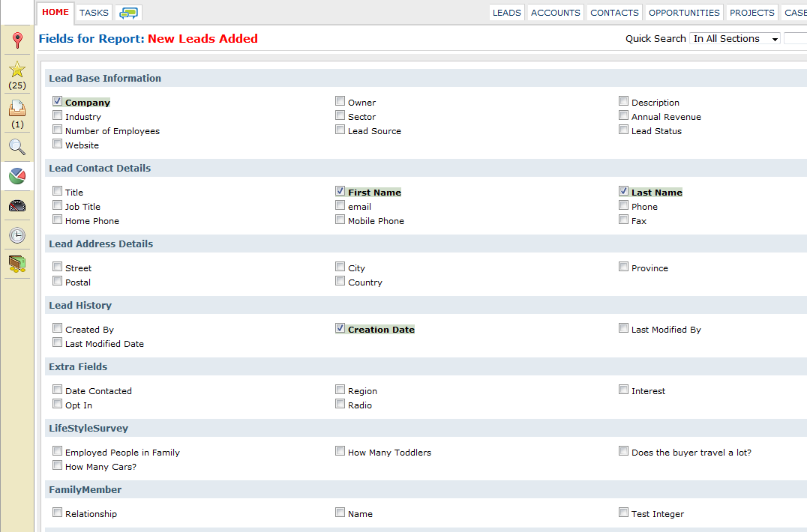
Task: Tick the Website checkbox
Action: [x=57, y=144]
